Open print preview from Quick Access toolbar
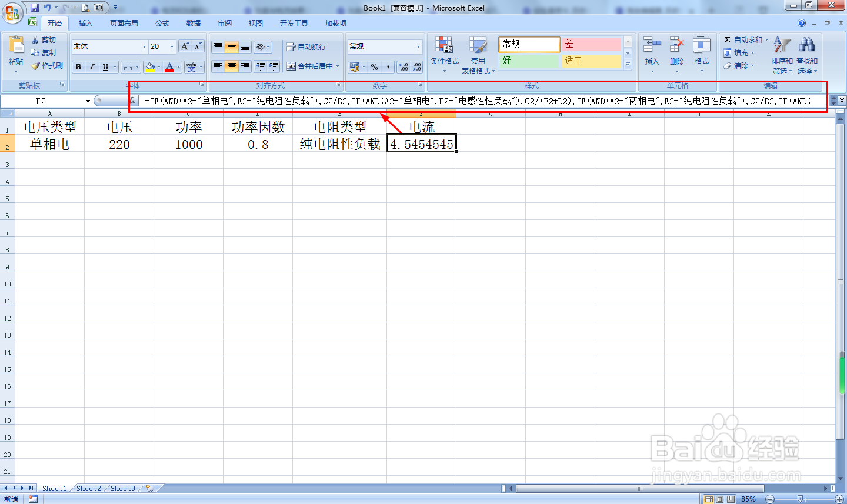 pyautogui.click(x=85, y=8)
